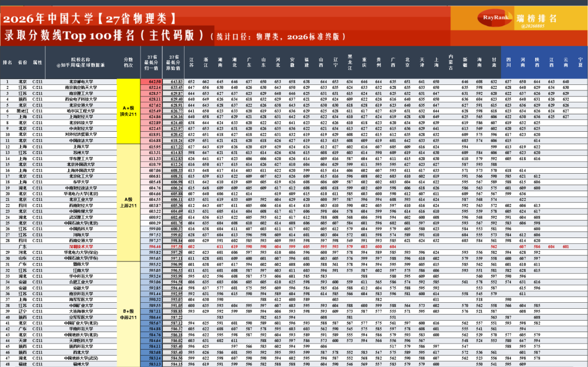Click the 辽宁 province cell in row 39
588x367 pixels.
tap(22, 311)
